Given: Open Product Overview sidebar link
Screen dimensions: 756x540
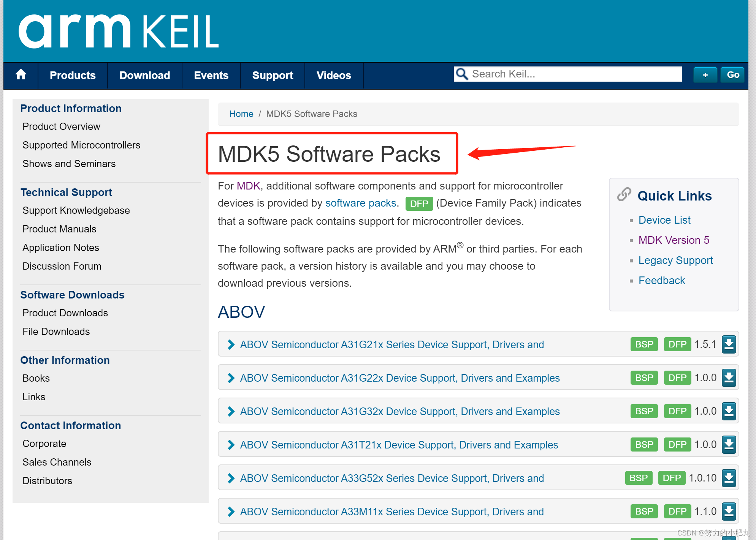Looking at the screenshot, I should tap(61, 126).
